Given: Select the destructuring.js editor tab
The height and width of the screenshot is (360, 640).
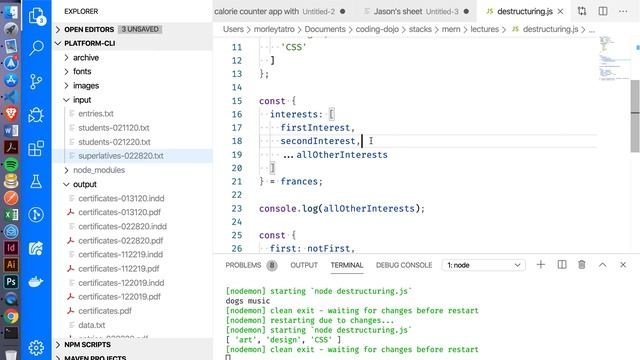Looking at the screenshot, I should pyautogui.click(x=524, y=11).
